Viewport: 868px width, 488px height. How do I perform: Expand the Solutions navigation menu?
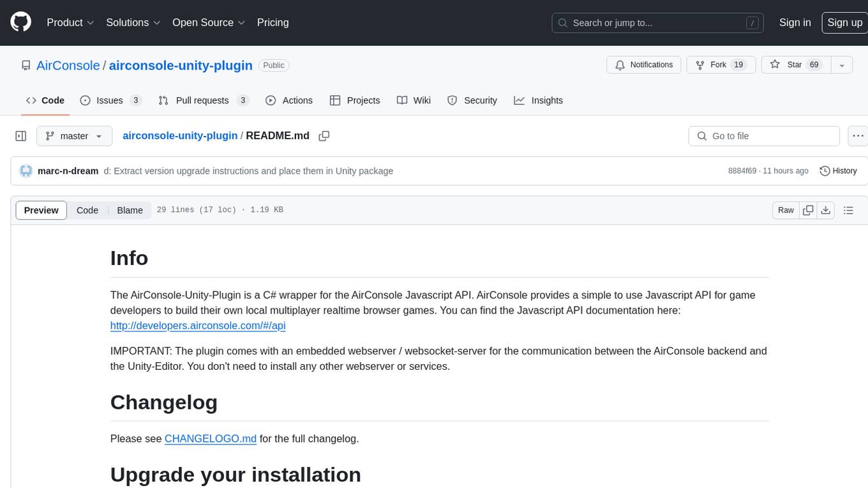pyautogui.click(x=133, y=22)
